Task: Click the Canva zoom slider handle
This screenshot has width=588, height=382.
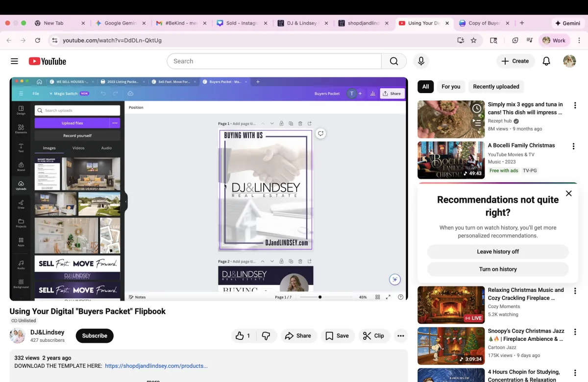Action: click(x=320, y=297)
